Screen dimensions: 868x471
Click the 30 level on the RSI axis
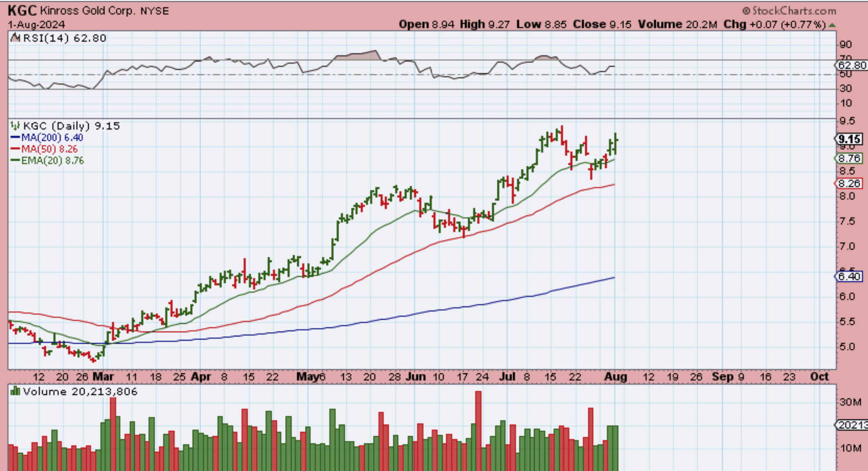[846, 88]
